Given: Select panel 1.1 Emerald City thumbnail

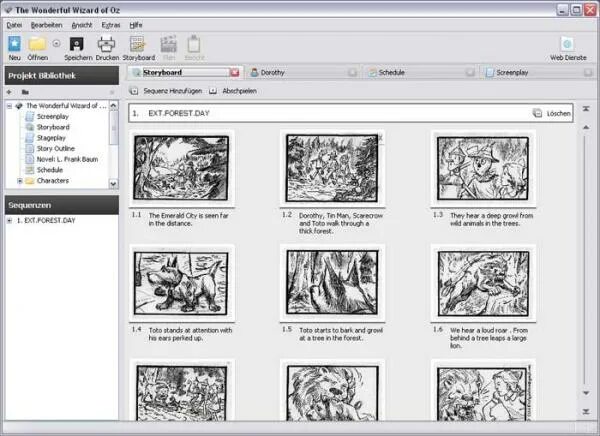Looking at the screenshot, I should (x=181, y=168).
